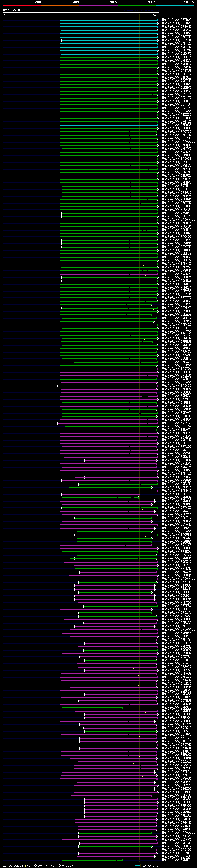The height and width of the screenshot is (868, 197).
Task: Select the UniRef100_A5C835 label
Action: tap(177, 392)
